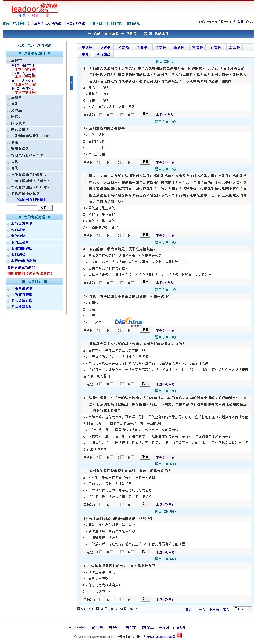Viewport: 257px width, 644px height.
Task: Click the red ICP badge icon in footer
Action: click(x=179, y=635)
